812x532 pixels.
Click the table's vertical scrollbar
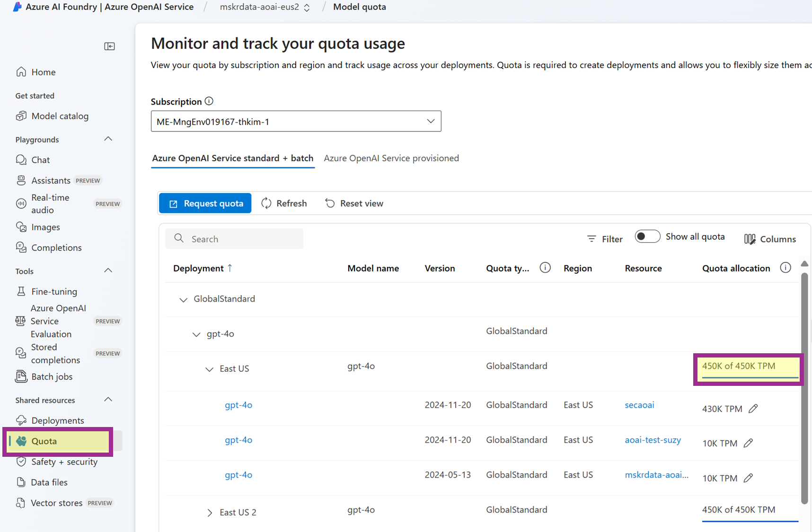coord(804,388)
